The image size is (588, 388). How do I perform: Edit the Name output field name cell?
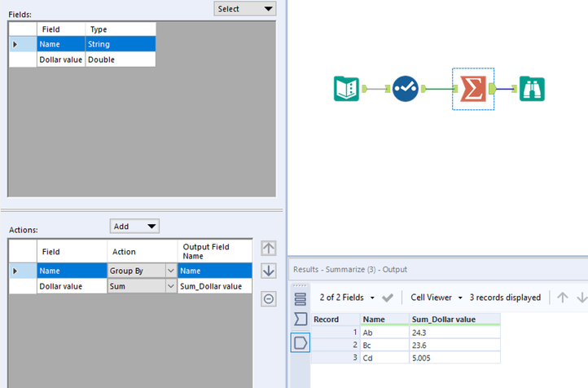coord(215,271)
